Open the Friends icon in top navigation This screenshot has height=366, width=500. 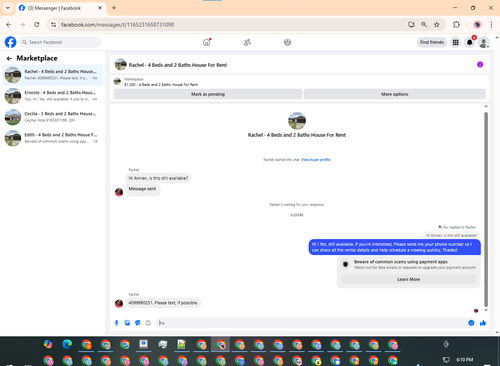coord(247,42)
